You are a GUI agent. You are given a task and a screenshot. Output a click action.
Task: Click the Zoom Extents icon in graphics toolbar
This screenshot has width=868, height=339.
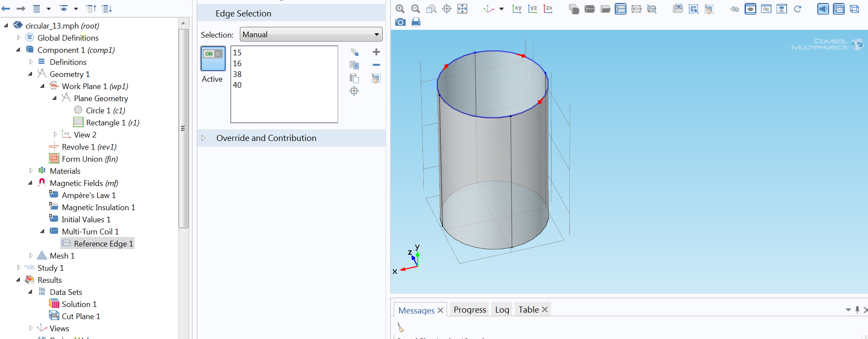[462, 9]
